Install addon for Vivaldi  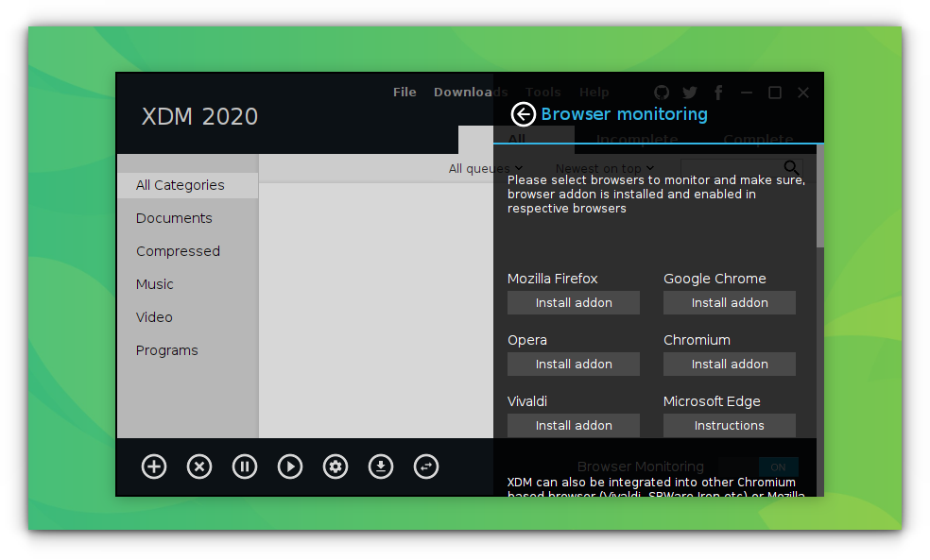[574, 426]
